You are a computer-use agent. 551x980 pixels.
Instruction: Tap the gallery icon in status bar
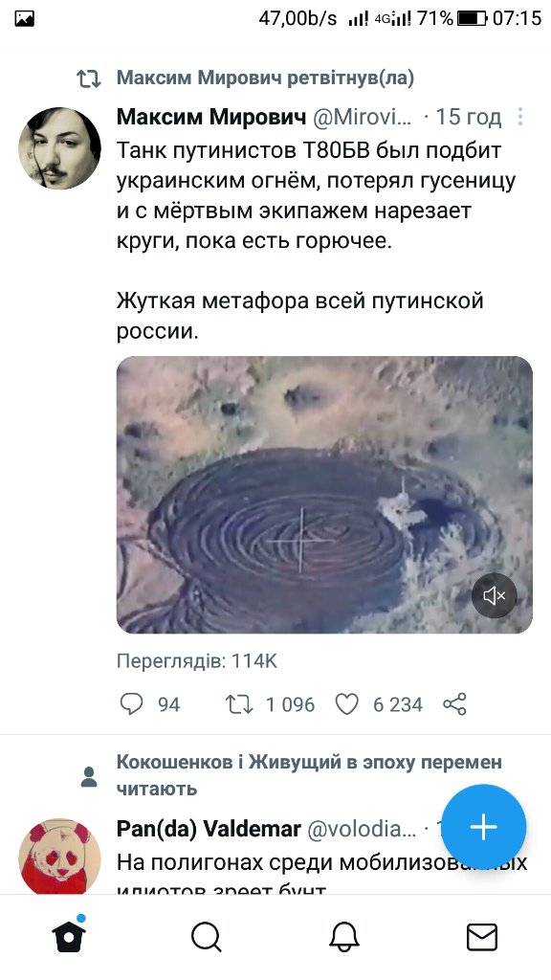[24, 19]
